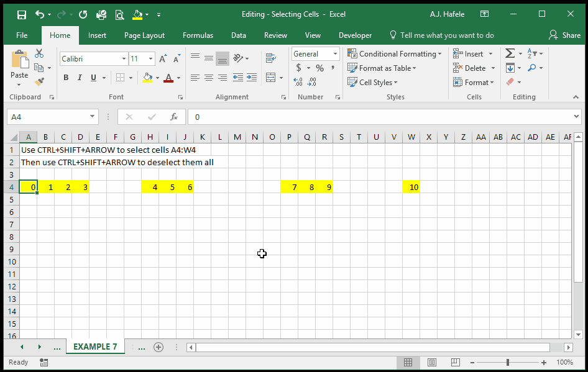Expand the formula bar chevron
588x372 pixels.
(576, 117)
